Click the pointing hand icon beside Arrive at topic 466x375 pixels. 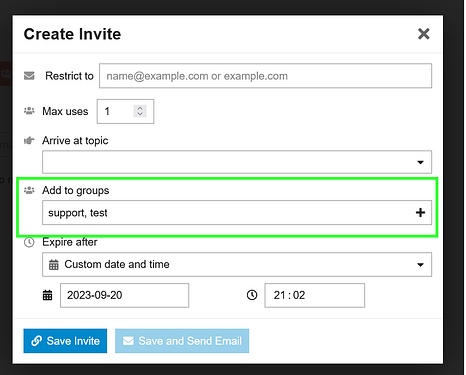29,140
